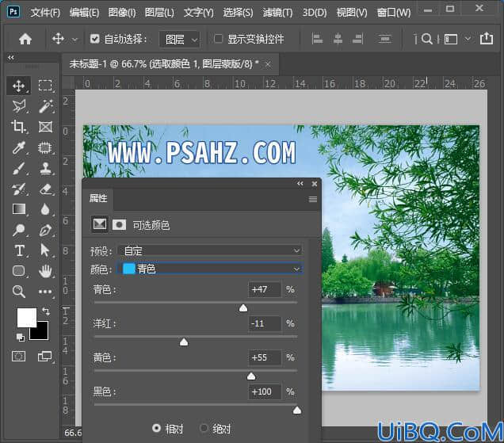Select the 绝对 radio option
Viewport: 504px width, 443px height.
pyautogui.click(x=204, y=428)
